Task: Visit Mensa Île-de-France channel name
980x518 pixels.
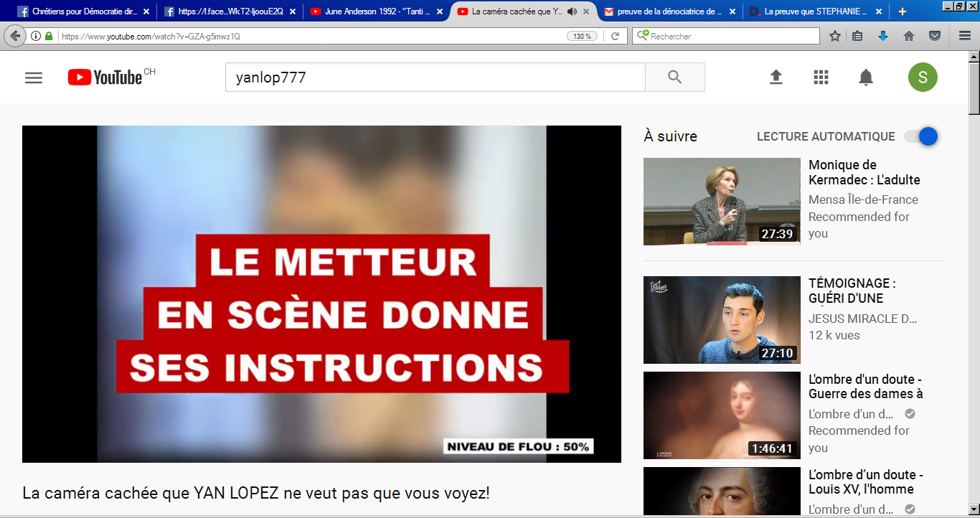Action: [863, 199]
